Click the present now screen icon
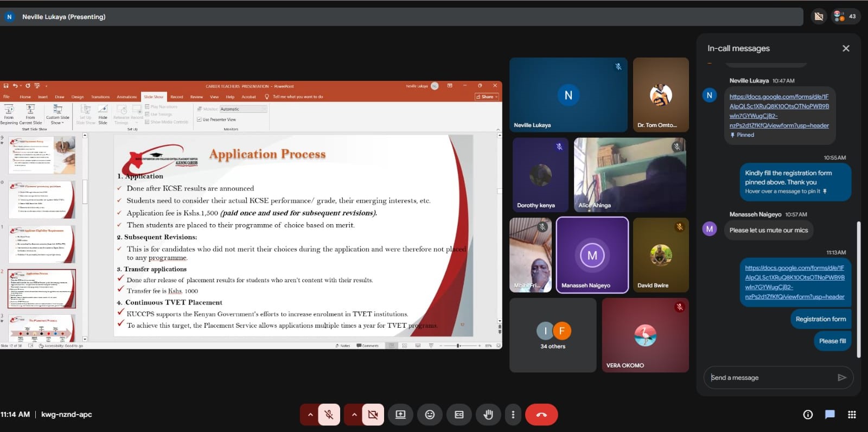This screenshot has width=868, height=432. tap(400, 415)
